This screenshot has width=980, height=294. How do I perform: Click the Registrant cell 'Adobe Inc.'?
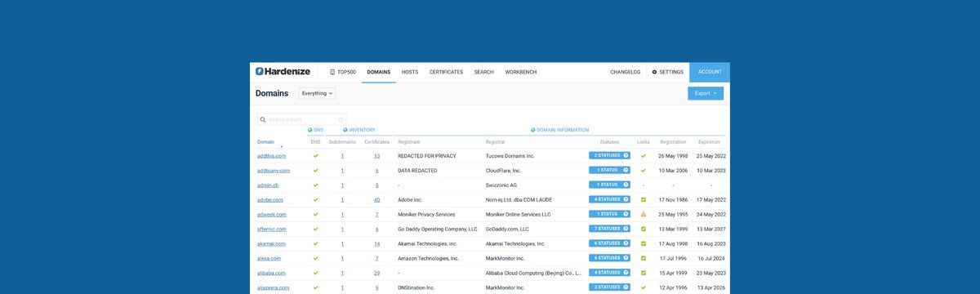410,200
